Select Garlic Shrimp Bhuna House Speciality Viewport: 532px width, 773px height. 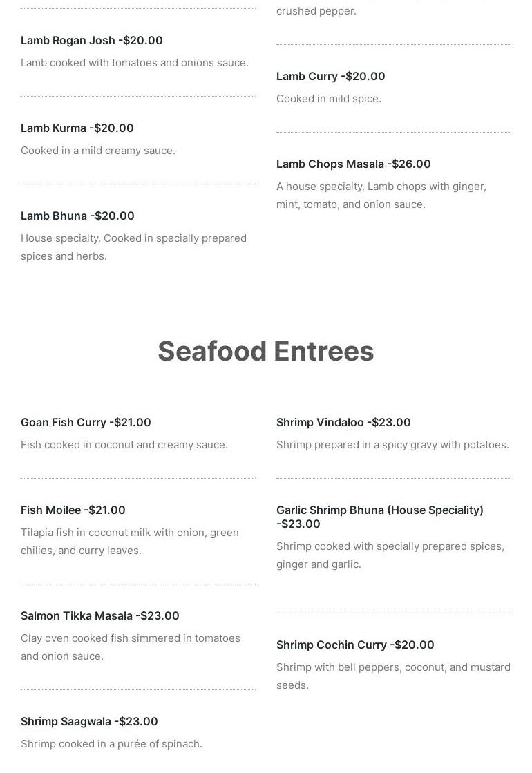tap(379, 517)
